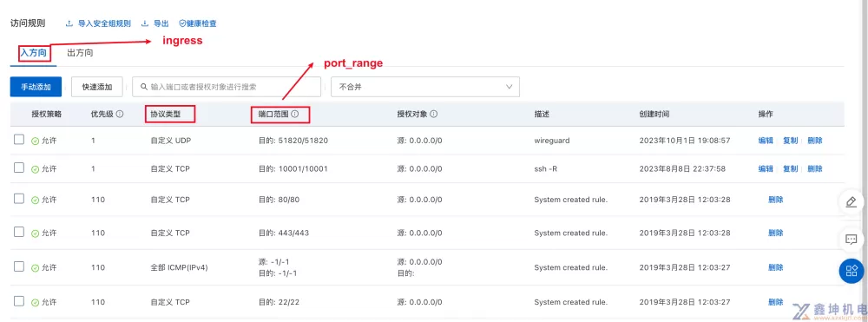
Task: Click the 全部 ICMP(IPv4) protocol cell
Action: coord(180,267)
